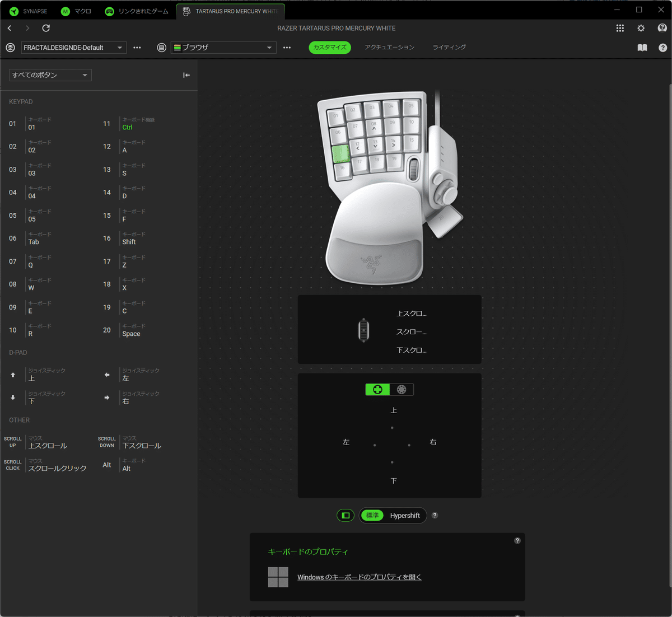Click the sub-profile icon beside ブラウザ
672x617 pixels.
coord(161,48)
